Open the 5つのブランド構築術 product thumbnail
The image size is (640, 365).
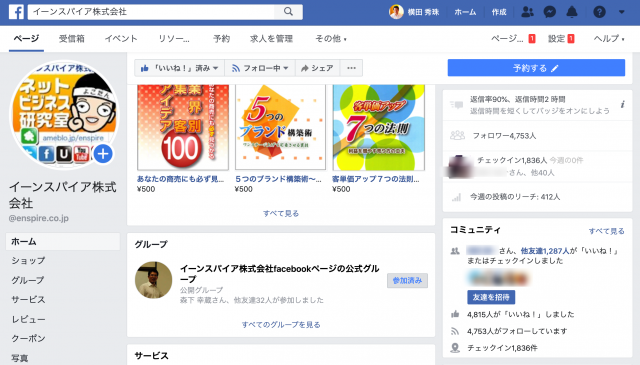(x=280, y=127)
